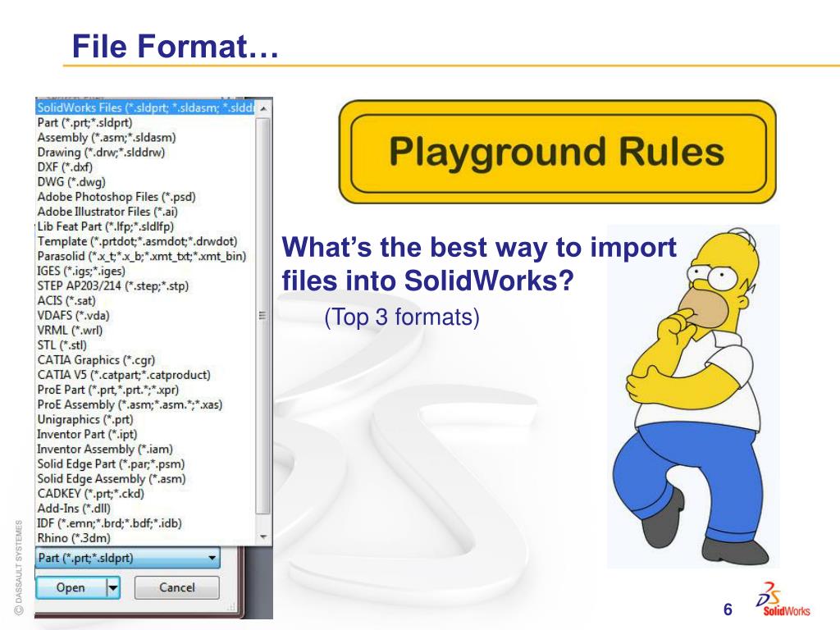Choose CATIA V5 (*.catpart;*.catproduct) entry
Screen dimensions: 840x630
(x=146, y=375)
